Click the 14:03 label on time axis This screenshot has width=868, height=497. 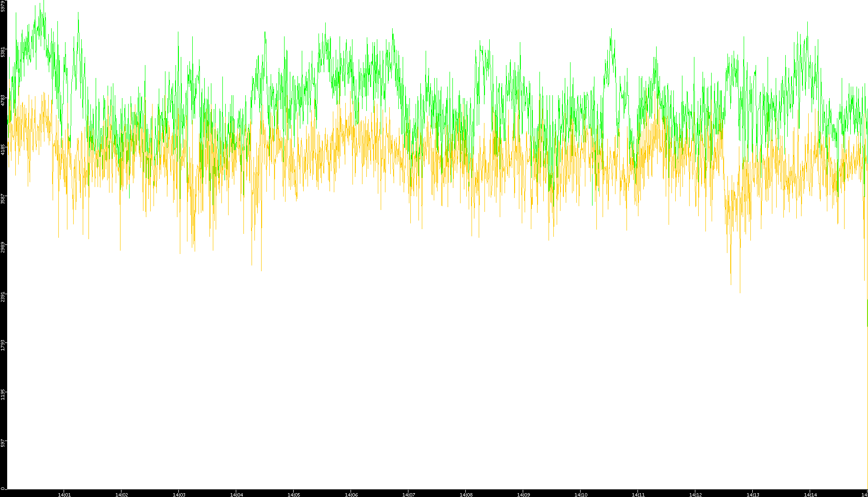(x=179, y=495)
